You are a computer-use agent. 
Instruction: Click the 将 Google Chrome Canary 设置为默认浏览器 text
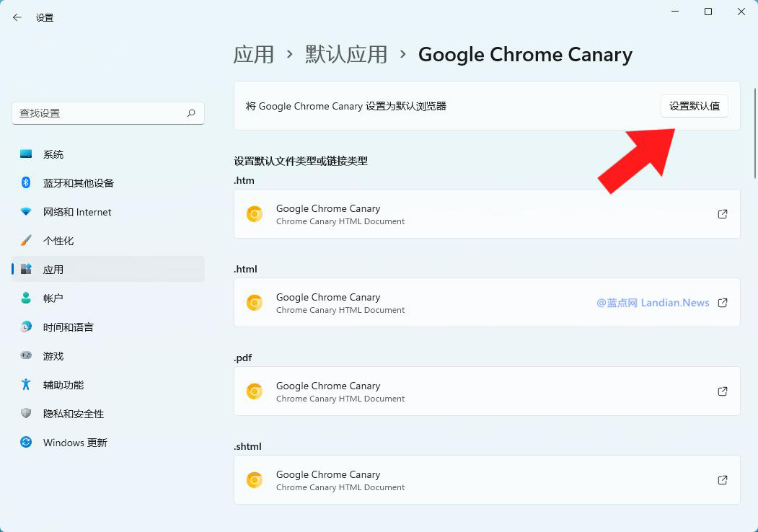[345, 106]
